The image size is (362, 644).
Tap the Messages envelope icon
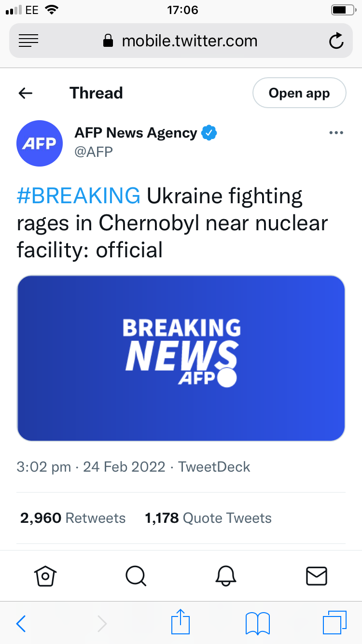point(317,575)
